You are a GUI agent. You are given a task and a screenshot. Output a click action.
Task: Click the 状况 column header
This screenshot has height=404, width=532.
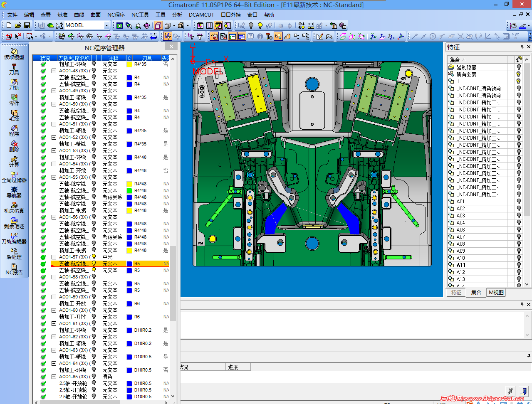point(45,58)
